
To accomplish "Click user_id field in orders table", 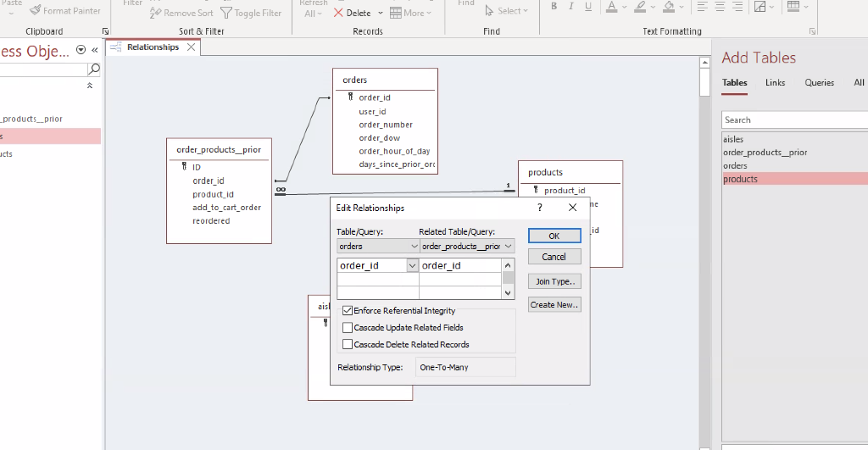I will (x=372, y=111).
